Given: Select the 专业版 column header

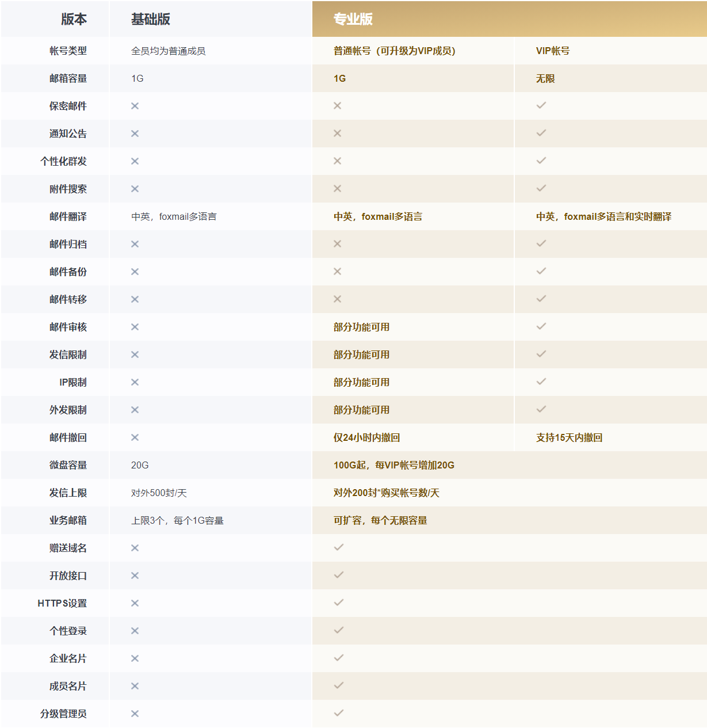Looking at the screenshot, I should tap(353, 19).
